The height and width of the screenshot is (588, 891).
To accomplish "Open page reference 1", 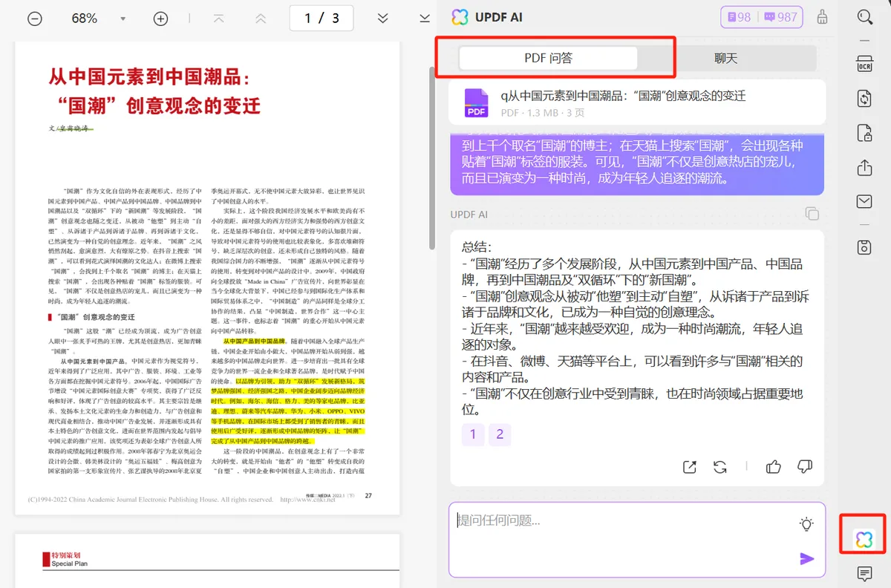I will tap(473, 434).
